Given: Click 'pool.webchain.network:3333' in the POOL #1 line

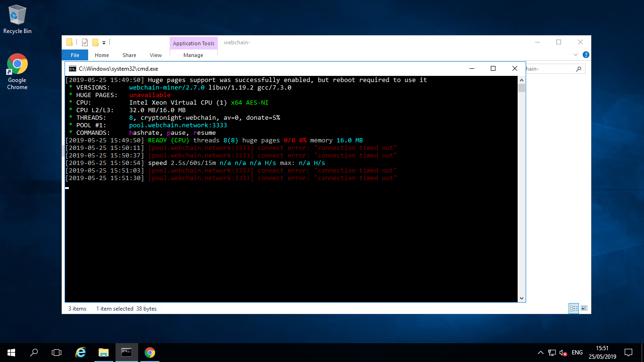Looking at the screenshot, I should click(178, 125).
